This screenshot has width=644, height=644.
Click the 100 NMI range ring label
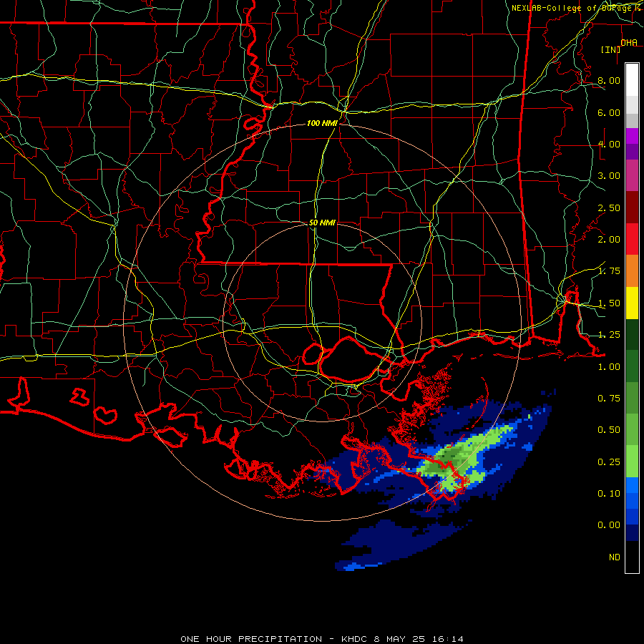click(322, 123)
